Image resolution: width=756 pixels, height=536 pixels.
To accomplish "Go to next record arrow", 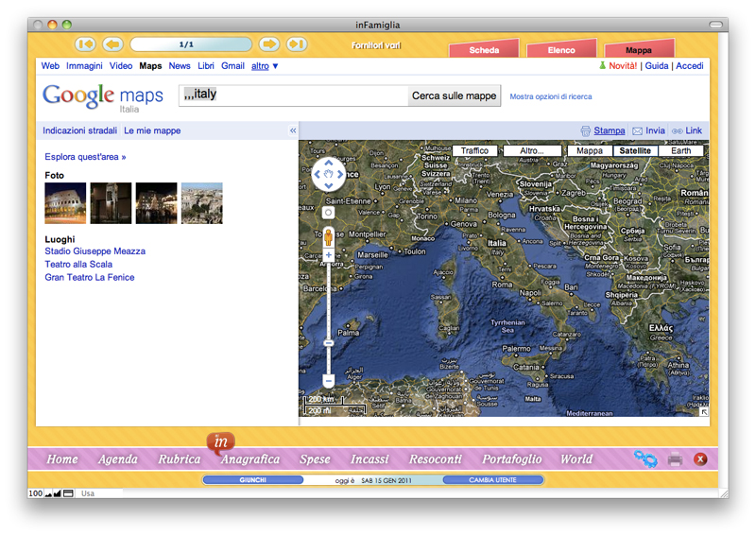I will [269, 44].
